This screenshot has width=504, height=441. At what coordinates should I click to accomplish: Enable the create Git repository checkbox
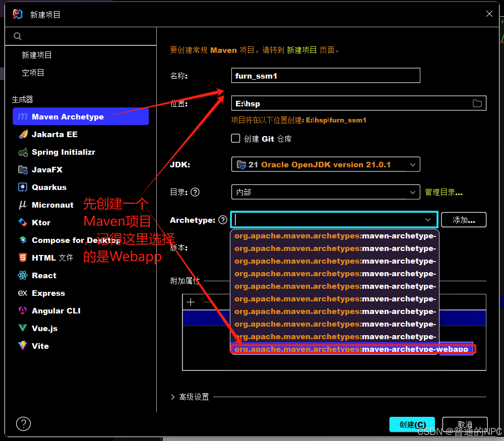(235, 139)
